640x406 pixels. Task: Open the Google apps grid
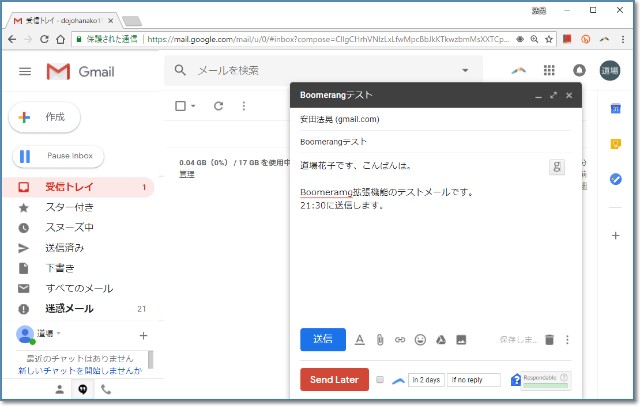click(x=549, y=71)
